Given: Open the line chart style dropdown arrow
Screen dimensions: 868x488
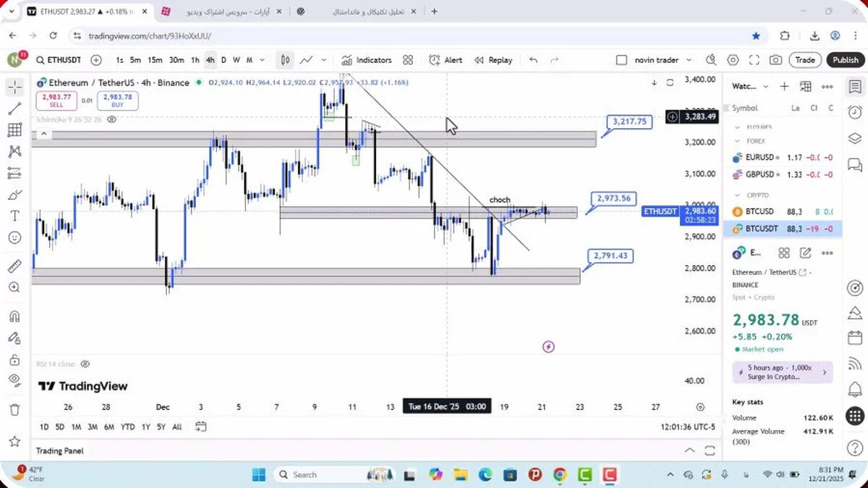Looking at the screenshot, I should (323, 60).
